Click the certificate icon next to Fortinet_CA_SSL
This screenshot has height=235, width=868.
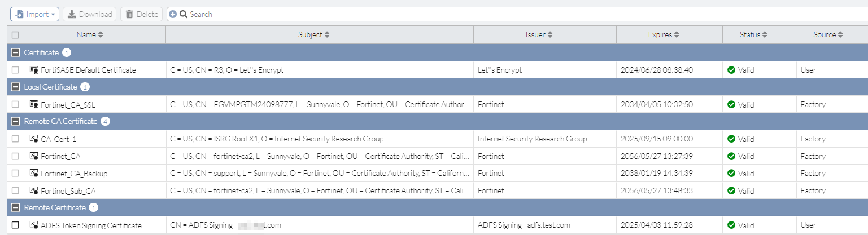34,104
